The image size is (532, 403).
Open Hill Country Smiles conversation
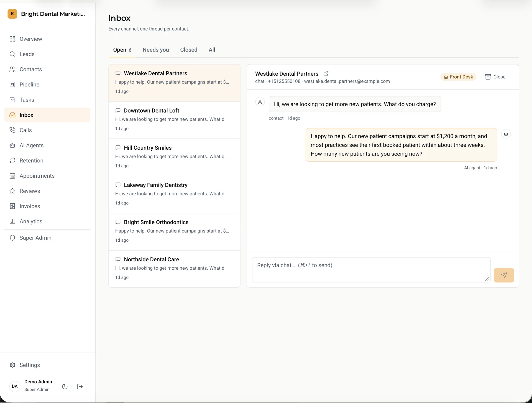174,157
